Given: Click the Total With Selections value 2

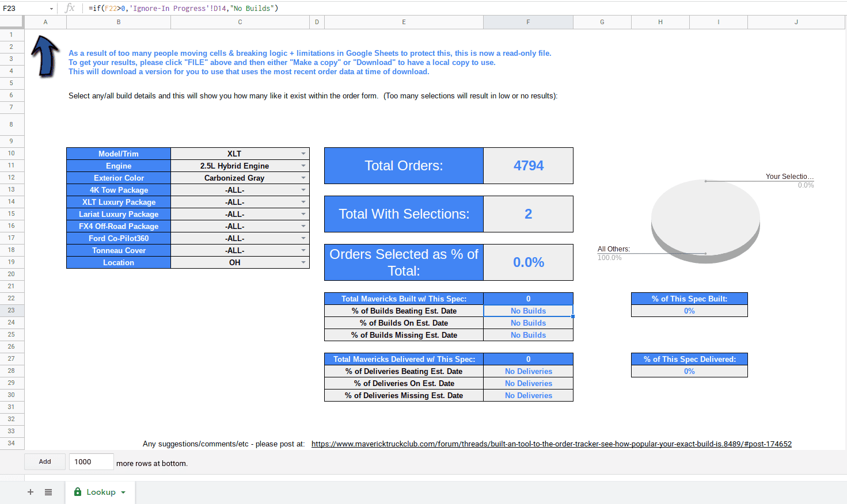Looking at the screenshot, I should pyautogui.click(x=528, y=214).
